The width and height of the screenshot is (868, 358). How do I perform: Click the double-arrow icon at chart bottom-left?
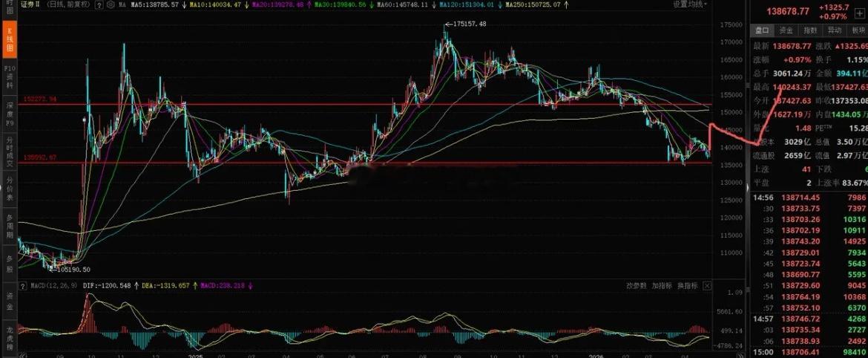22,354
